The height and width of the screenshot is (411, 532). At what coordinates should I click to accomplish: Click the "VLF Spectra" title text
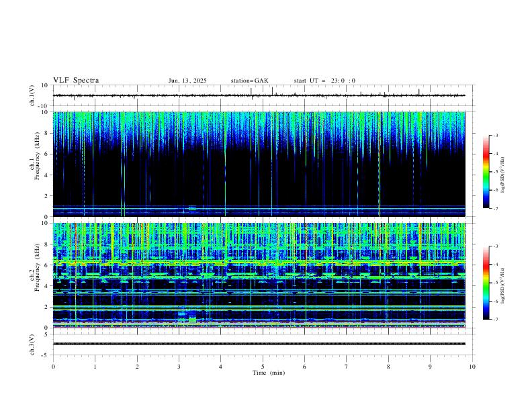pyautogui.click(x=76, y=81)
